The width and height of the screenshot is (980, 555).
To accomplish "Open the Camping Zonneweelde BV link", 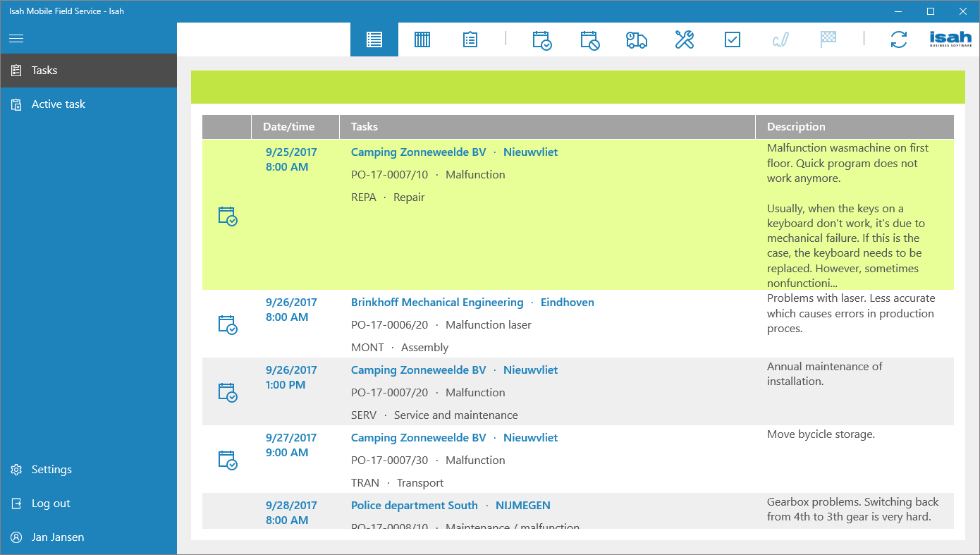I will (x=418, y=152).
